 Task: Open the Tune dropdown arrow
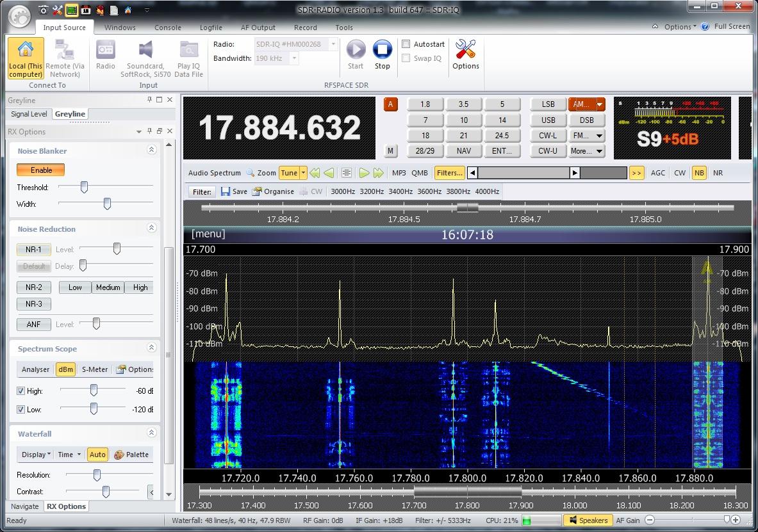(304, 173)
